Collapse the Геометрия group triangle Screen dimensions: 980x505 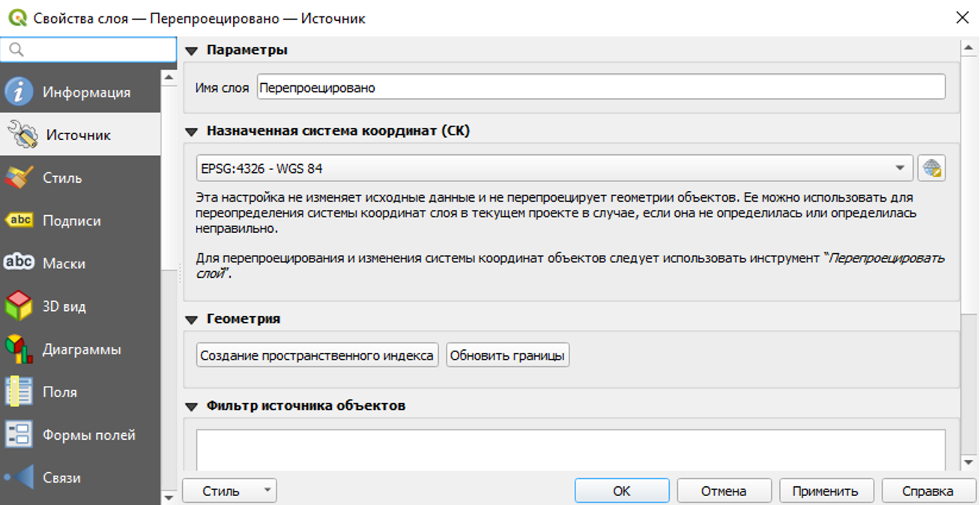pyautogui.click(x=192, y=319)
